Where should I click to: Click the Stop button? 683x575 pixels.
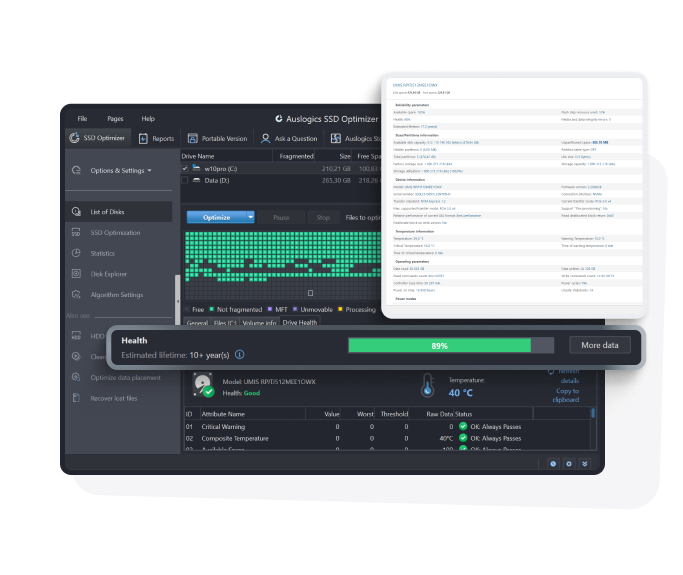click(x=323, y=217)
